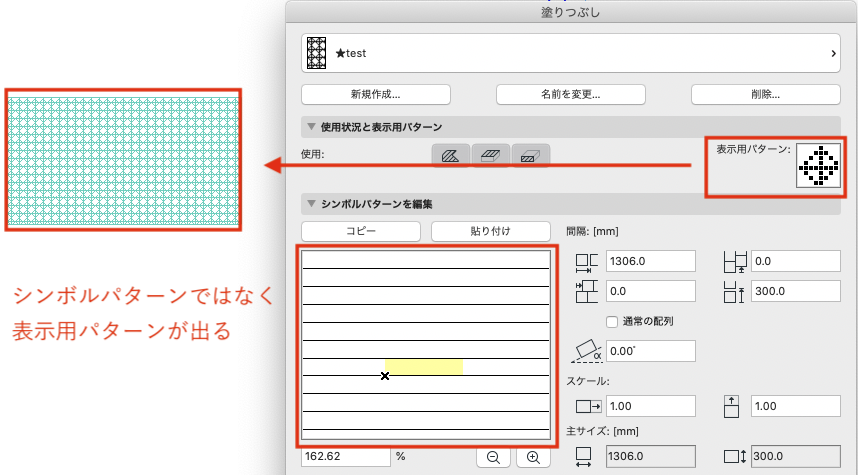Open the ★test fill selector chevron

pyautogui.click(x=833, y=54)
